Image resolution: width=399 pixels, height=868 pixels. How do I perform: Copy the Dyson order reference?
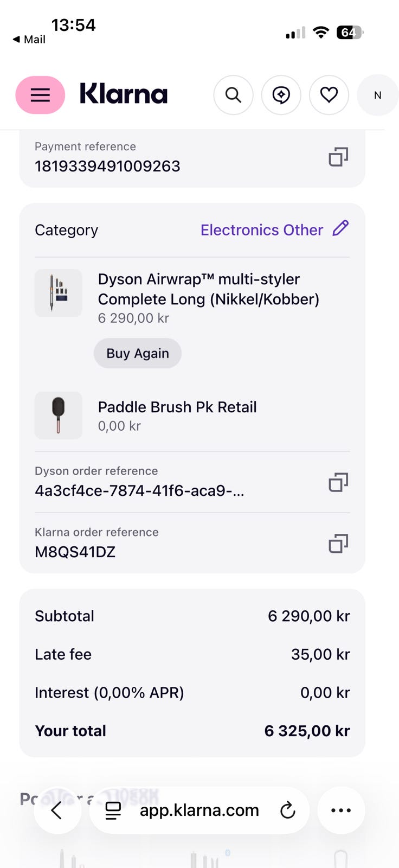click(338, 482)
